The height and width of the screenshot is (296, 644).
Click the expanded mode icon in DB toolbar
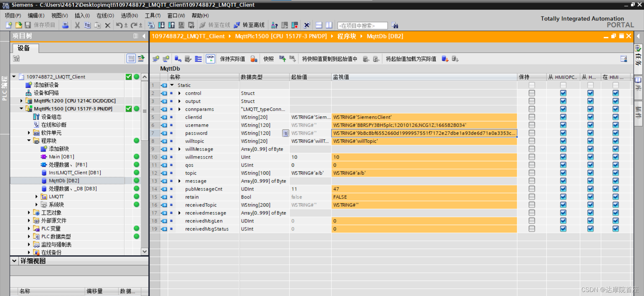tap(199, 59)
